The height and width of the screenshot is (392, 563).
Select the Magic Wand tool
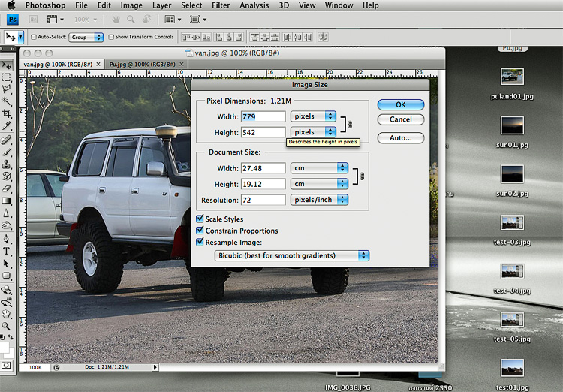click(x=7, y=101)
